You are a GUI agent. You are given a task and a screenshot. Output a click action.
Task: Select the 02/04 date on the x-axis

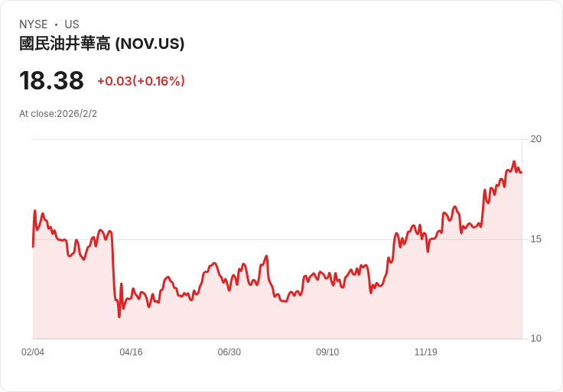(33, 352)
